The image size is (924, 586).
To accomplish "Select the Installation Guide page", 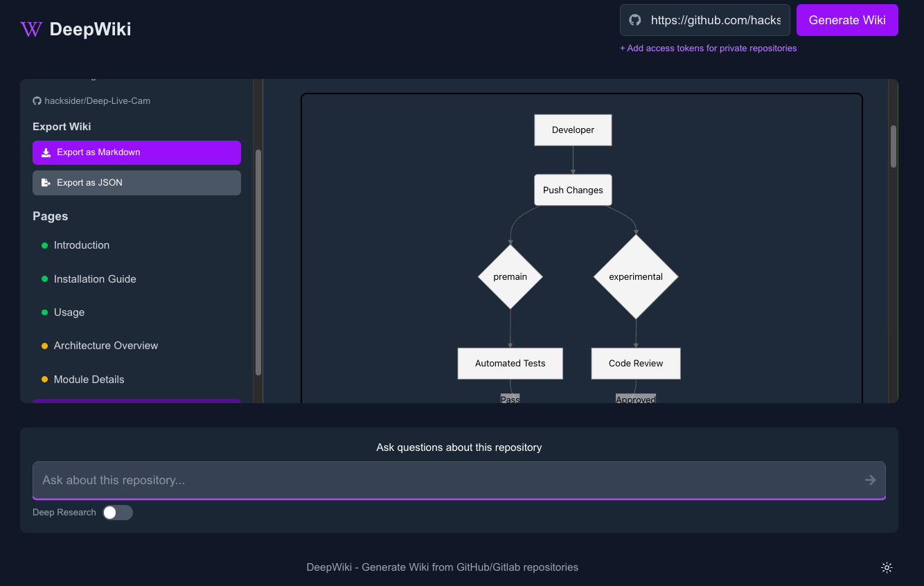I will (95, 278).
